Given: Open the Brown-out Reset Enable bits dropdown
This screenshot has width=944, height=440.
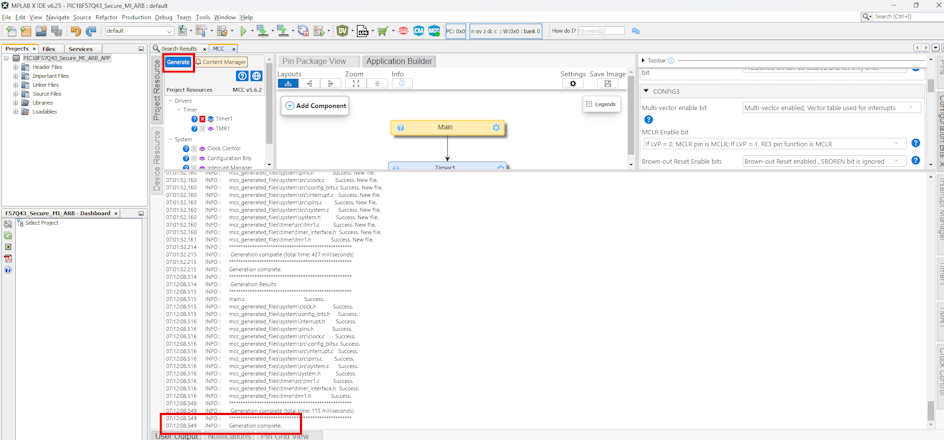Looking at the screenshot, I should point(831,161).
